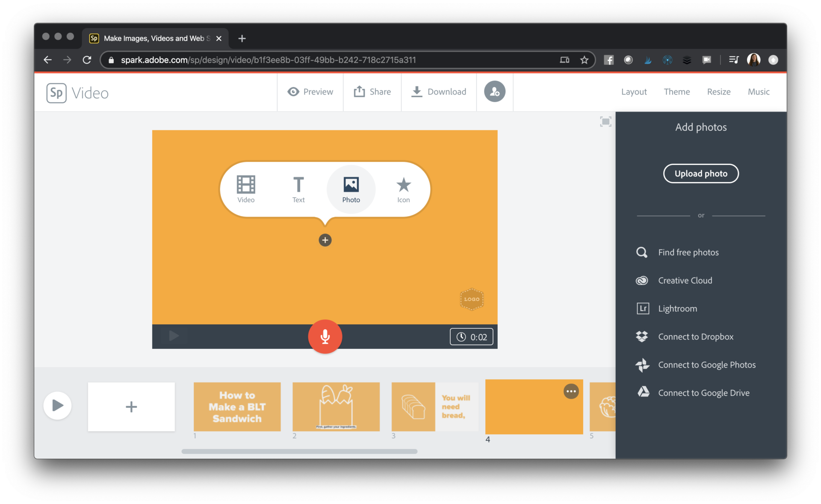Viewport: 821px width, 504px height.
Task: Expand the slide to fullscreen view
Action: point(605,121)
